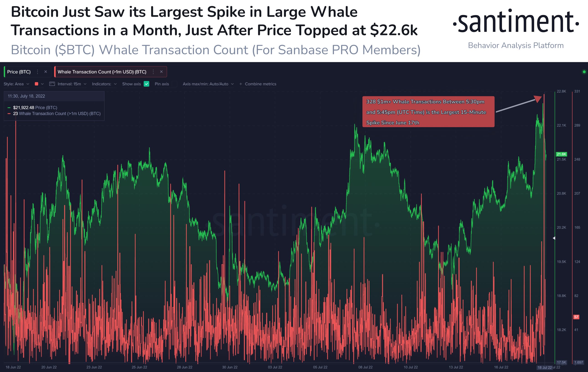
Task: Open Price (BTC) three-dot options menu
Action: click(37, 72)
